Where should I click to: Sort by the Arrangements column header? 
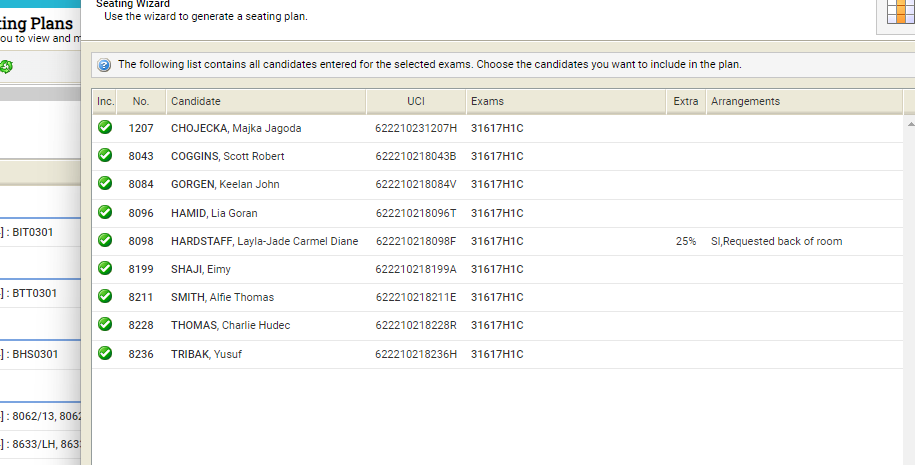point(745,101)
